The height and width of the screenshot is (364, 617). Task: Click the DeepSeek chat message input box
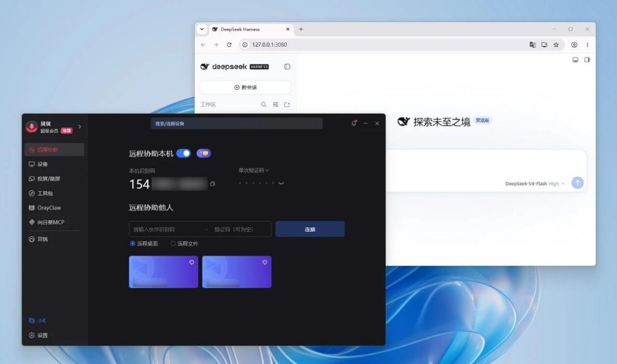click(x=486, y=170)
